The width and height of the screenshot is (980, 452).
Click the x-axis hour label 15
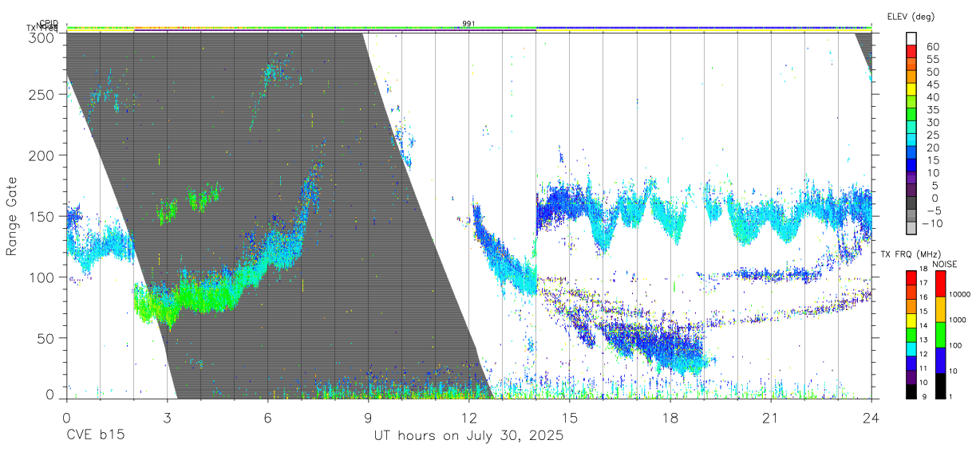click(570, 418)
